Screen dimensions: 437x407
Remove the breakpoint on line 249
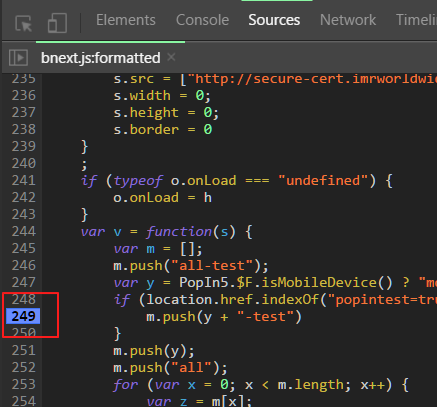click(x=23, y=316)
